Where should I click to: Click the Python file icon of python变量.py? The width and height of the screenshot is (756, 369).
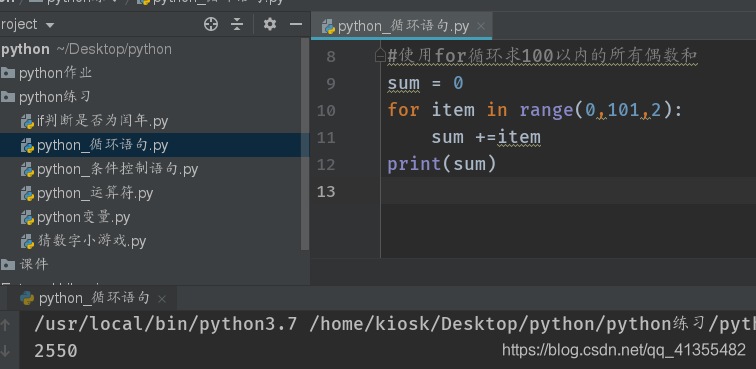27,217
